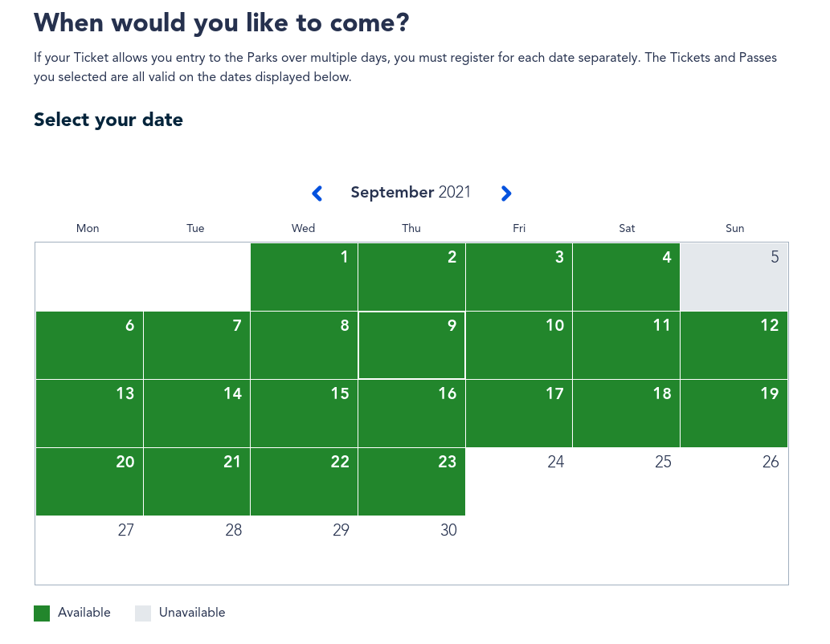Select Thursday September 16

(x=411, y=414)
